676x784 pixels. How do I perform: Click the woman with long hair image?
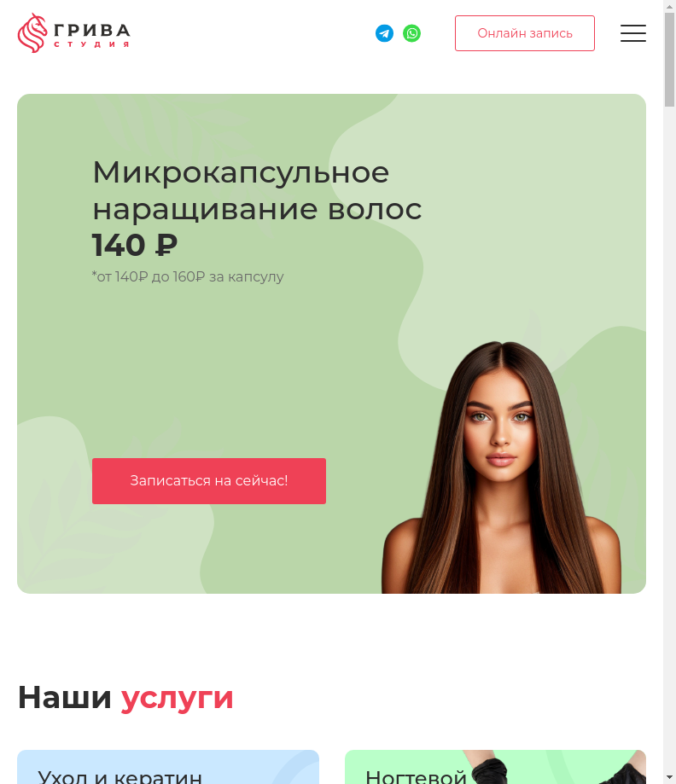[501, 467]
